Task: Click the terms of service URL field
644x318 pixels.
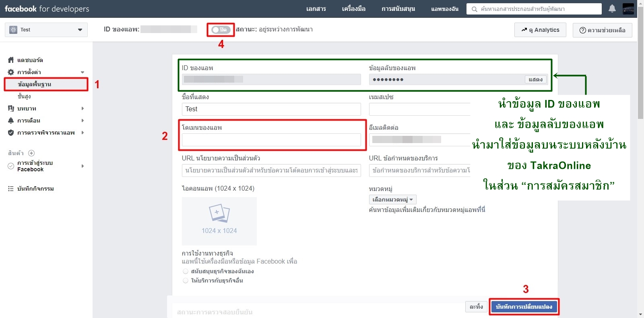Action: tap(420, 170)
